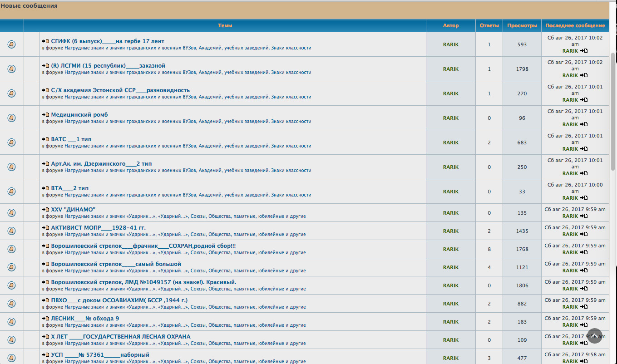Click the Автор column header
Image resolution: width=617 pixels, height=364 pixels.
pos(451,26)
